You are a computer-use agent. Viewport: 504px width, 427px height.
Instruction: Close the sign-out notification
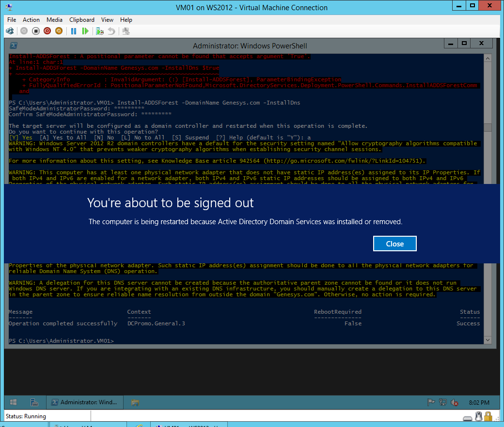(394, 244)
